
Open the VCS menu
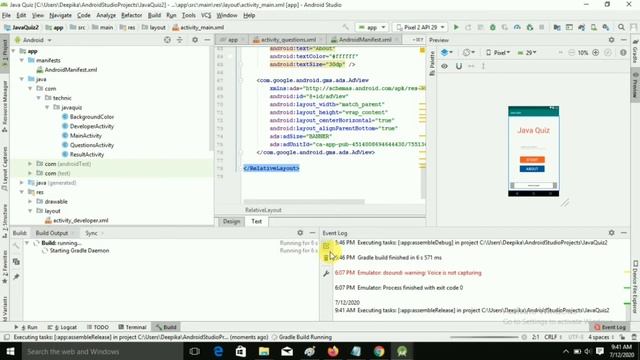click(x=206, y=15)
